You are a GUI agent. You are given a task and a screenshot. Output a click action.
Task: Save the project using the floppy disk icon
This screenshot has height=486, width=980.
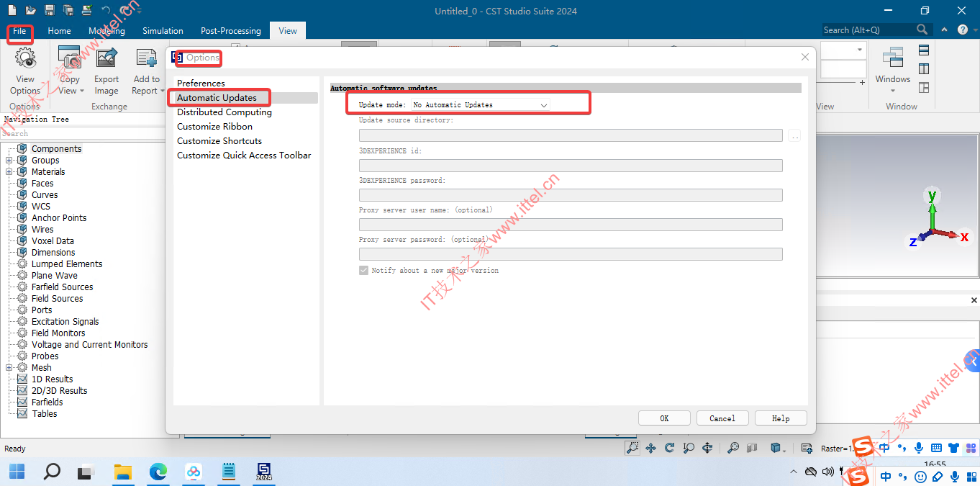coord(50,10)
